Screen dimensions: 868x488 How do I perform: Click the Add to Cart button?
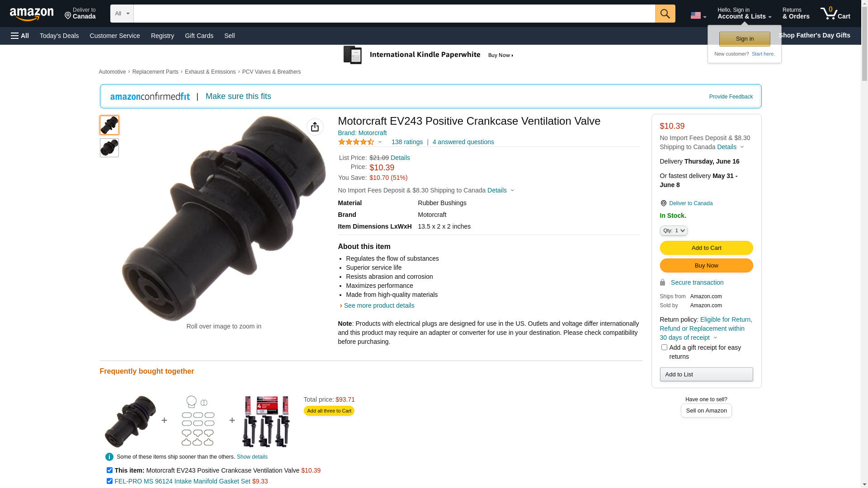click(706, 248)
